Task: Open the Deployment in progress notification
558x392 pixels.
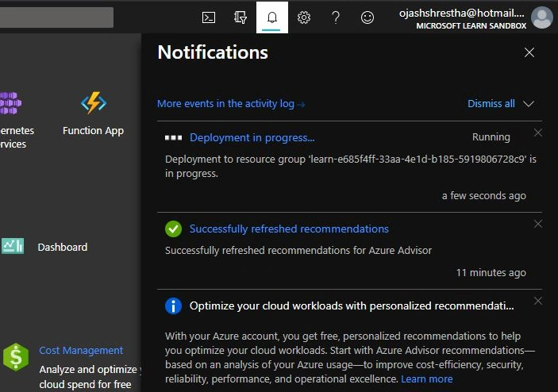Action: pos(252,137)
